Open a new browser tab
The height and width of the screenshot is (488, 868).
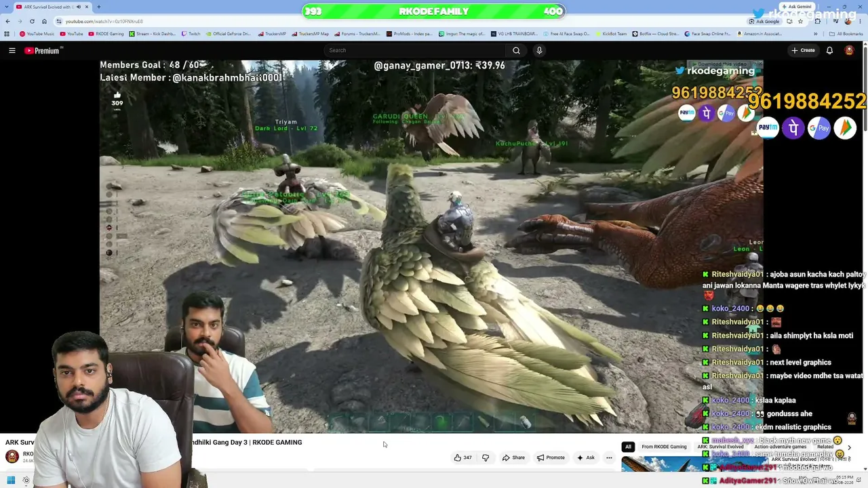coord(98,7)
